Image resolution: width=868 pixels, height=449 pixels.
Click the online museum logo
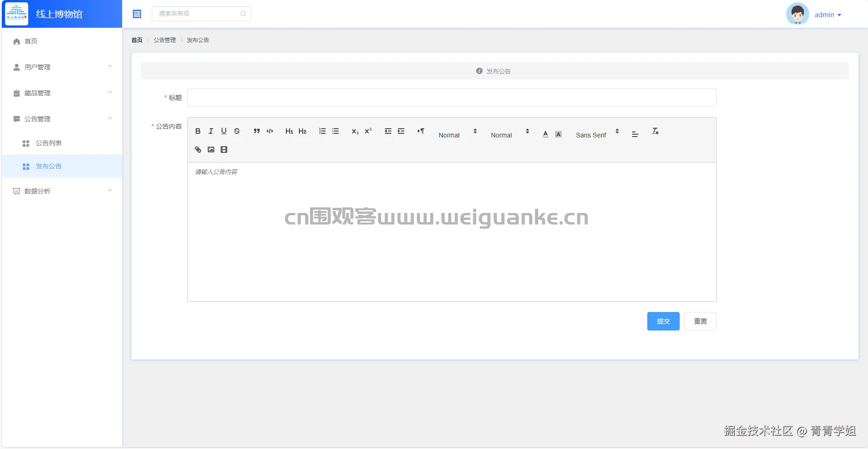(x=17, y=14)
